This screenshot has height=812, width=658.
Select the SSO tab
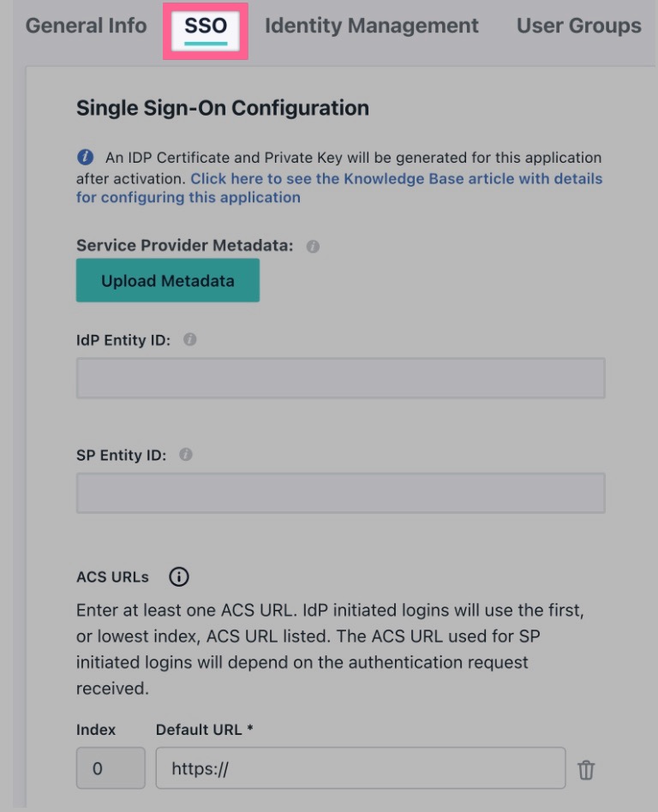pyautogui.click(x=206, y=29)
